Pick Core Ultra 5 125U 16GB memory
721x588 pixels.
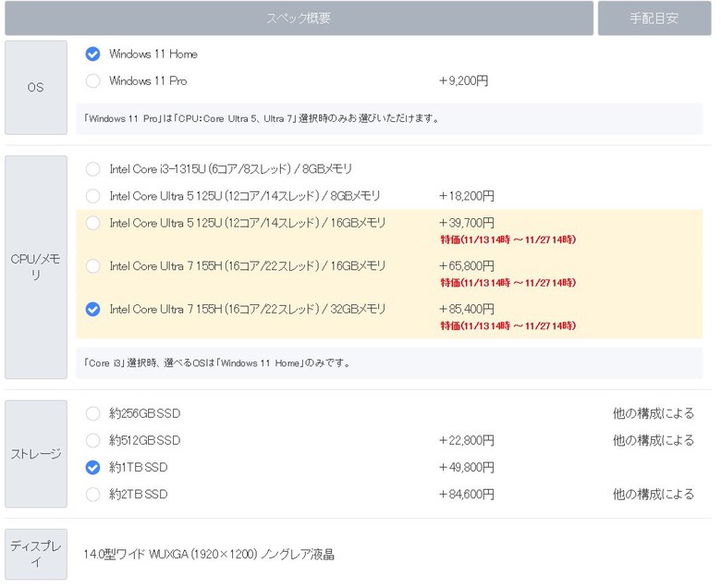tap(92, 223)
